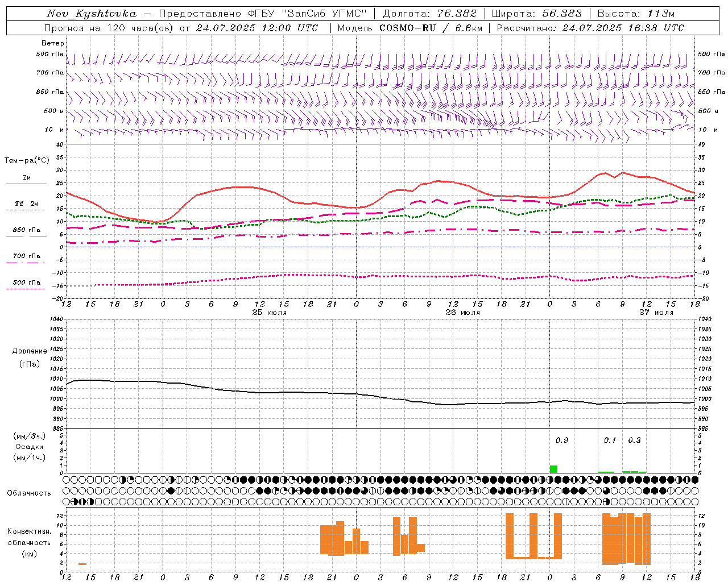Click the 2м temperature legend entry

pos(26,178)
